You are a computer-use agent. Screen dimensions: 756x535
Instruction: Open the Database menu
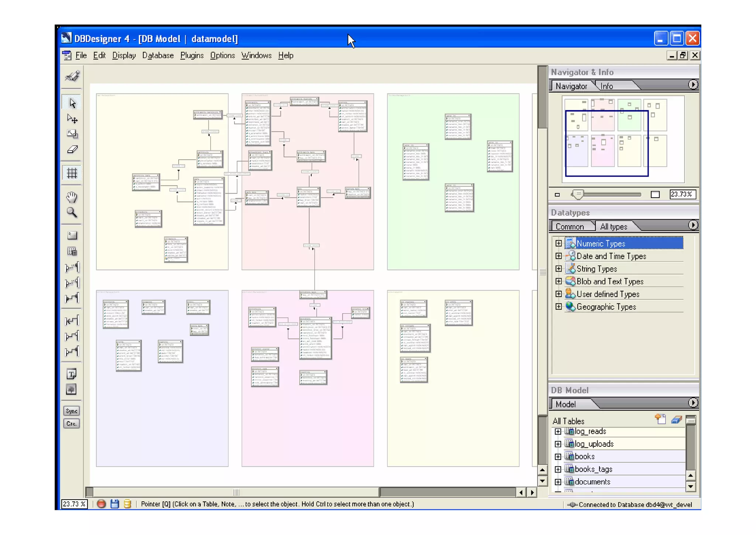tap(158, 55)
